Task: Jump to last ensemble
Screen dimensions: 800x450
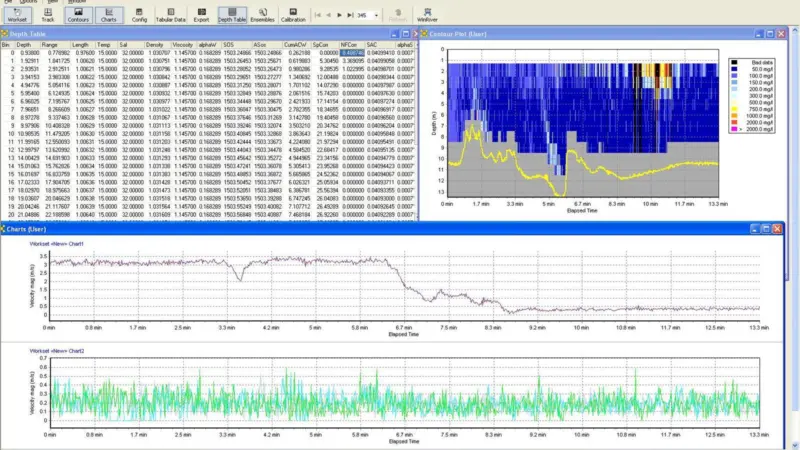Action: (350, 15)
